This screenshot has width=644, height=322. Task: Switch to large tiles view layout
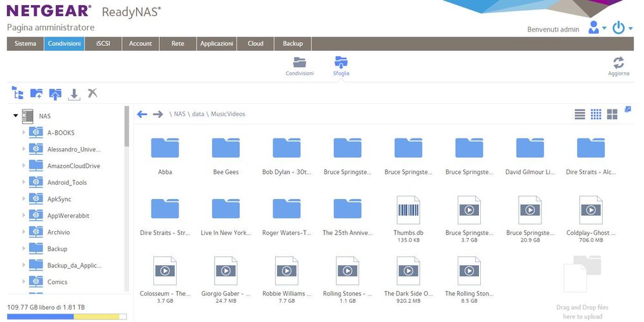click(612, 114)
